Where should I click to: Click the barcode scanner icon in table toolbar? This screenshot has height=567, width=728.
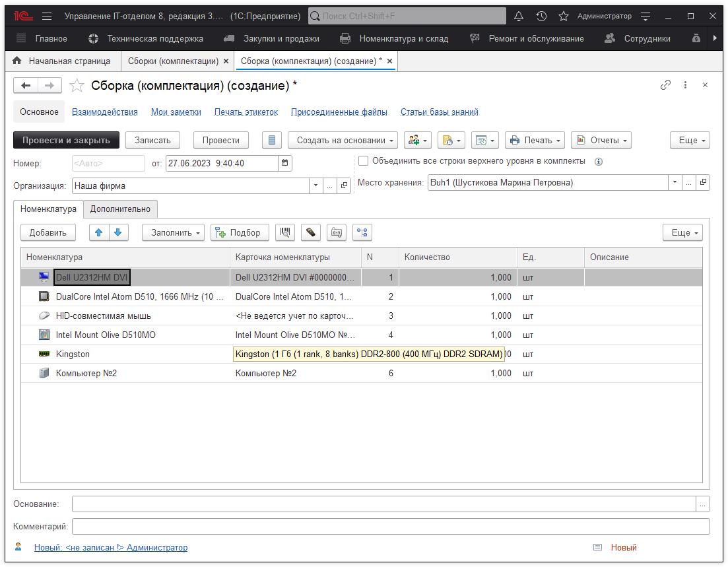click(285, 232)
